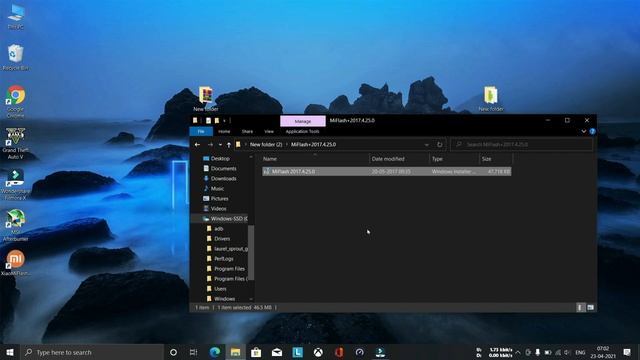Open address bar history dropdown
The width and height of the screenshot is (640, 360).
[427, 144]
